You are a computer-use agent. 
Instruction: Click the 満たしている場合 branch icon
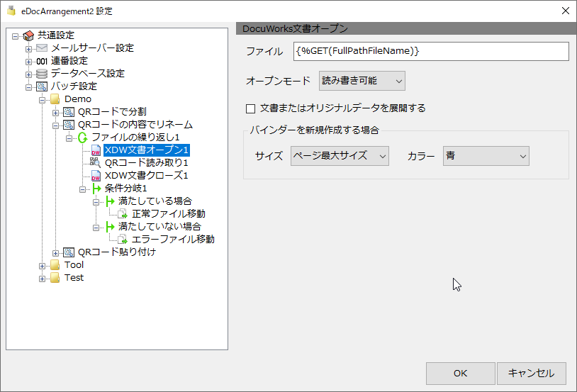click(110, 201)
